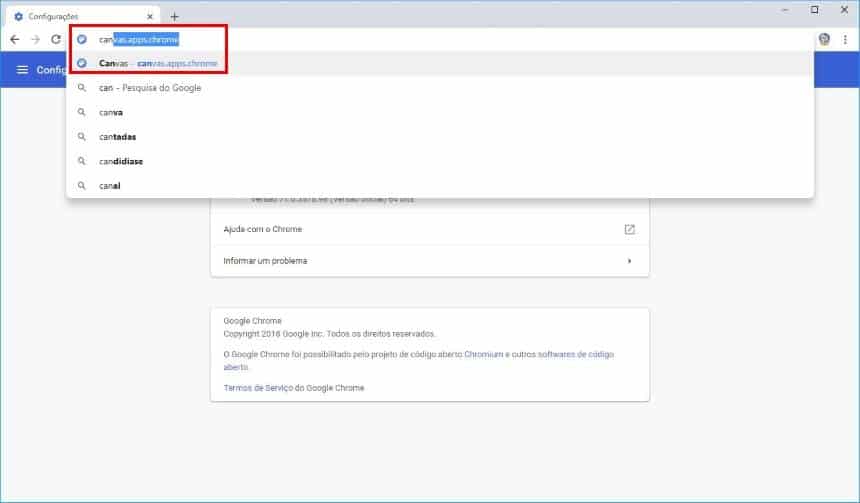The height and width of the screenshot is (503, 860).
Task: Maximize the Chrome window
Action: 815,10
